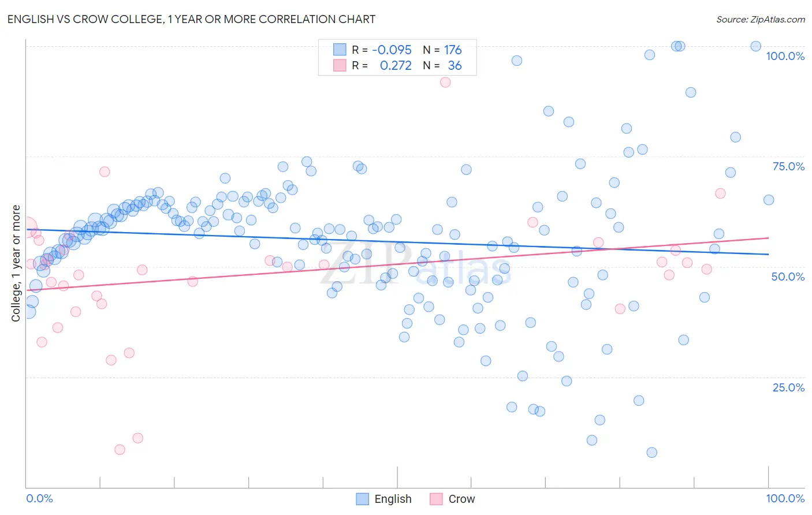This screenshot has height=515, width=812.
Task: Click the N = 36 value in legend
Action: (x=442, y=65)
